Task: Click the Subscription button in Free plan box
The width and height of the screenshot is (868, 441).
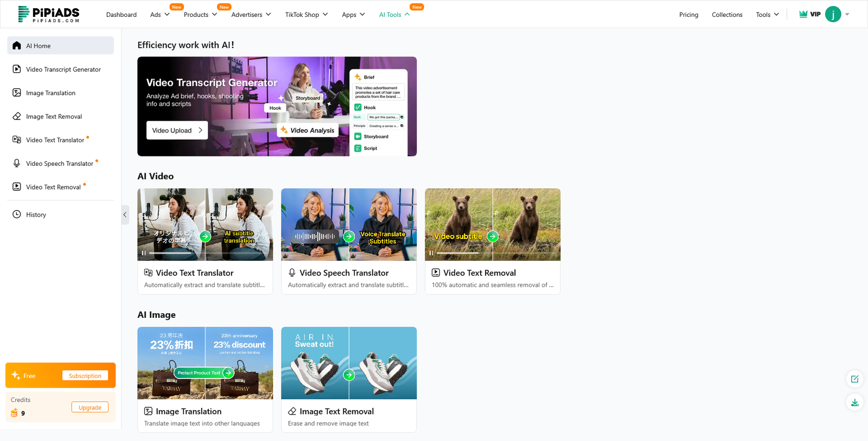Action: (x=85, y=376)
